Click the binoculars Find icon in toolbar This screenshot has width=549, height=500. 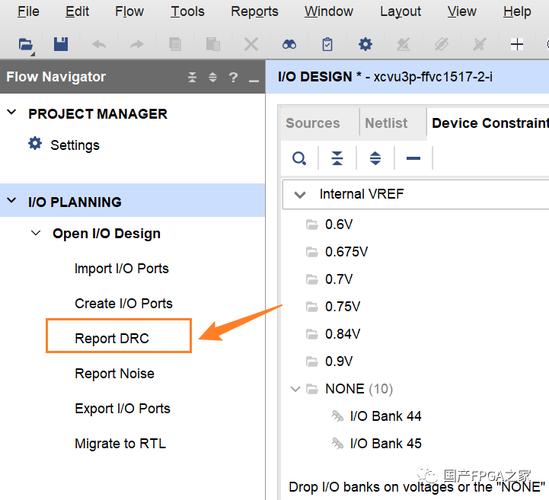pyautogui.click(x=289, y=44)
